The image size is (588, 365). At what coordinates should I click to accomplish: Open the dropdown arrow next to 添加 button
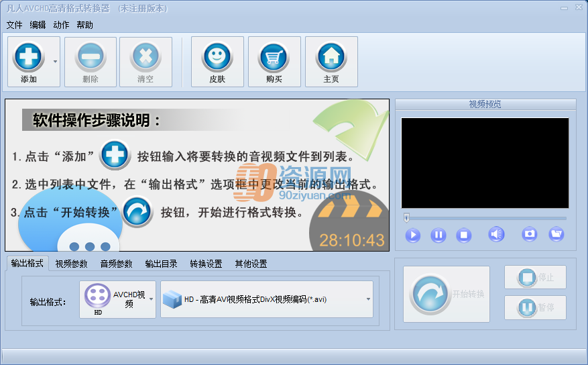point(56,62)
